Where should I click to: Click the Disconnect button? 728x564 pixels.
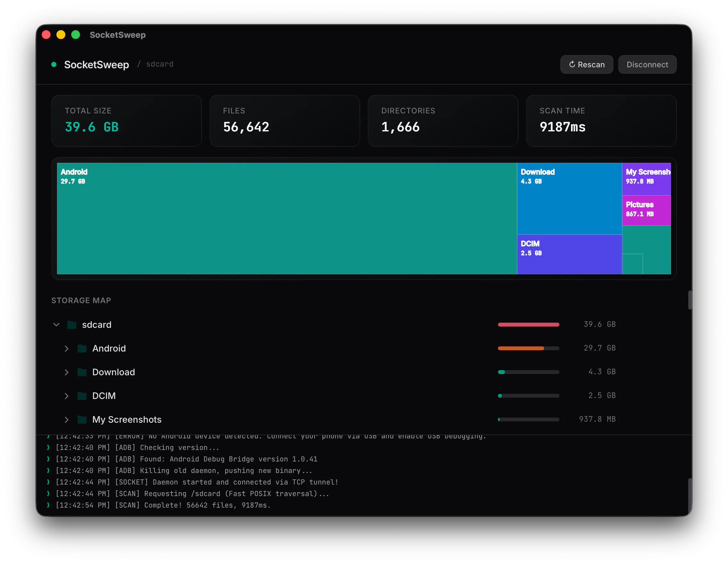647,64
